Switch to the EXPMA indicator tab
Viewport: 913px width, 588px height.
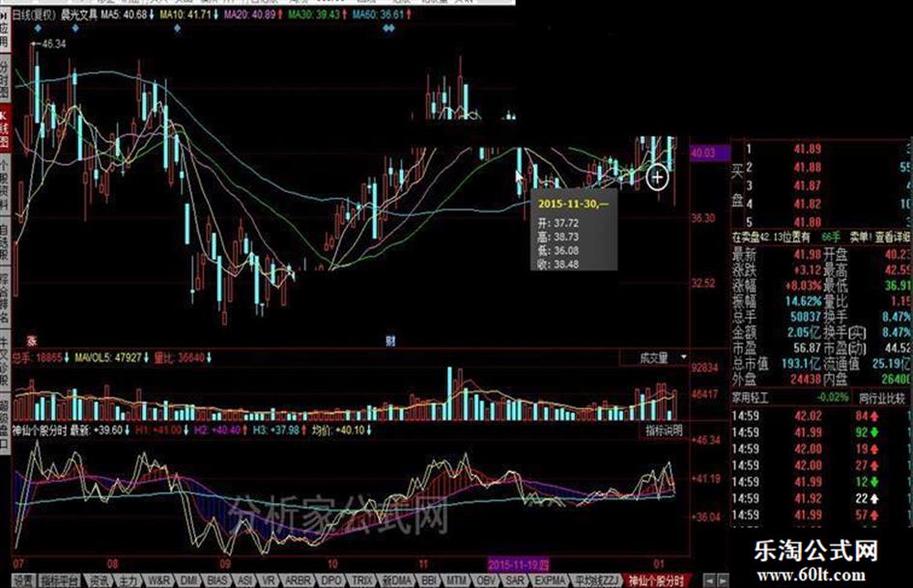550,580
